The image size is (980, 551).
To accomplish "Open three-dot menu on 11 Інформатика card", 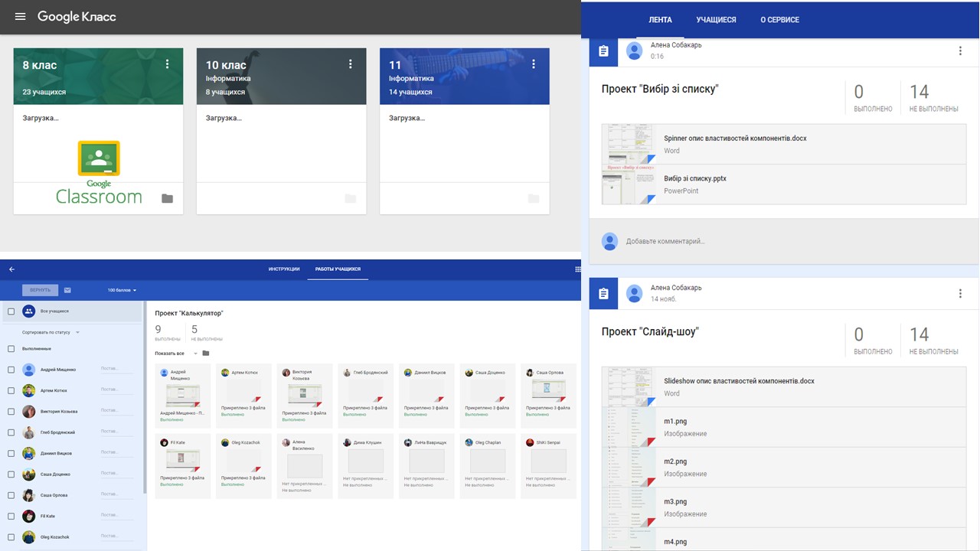I will point(534,64).
